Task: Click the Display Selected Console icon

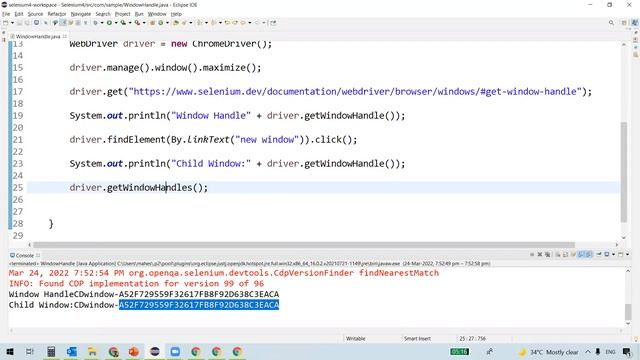Action: (607, 254)
